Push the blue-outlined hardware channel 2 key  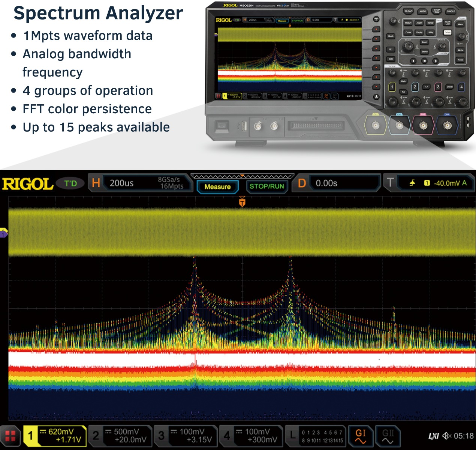point(415,87)
